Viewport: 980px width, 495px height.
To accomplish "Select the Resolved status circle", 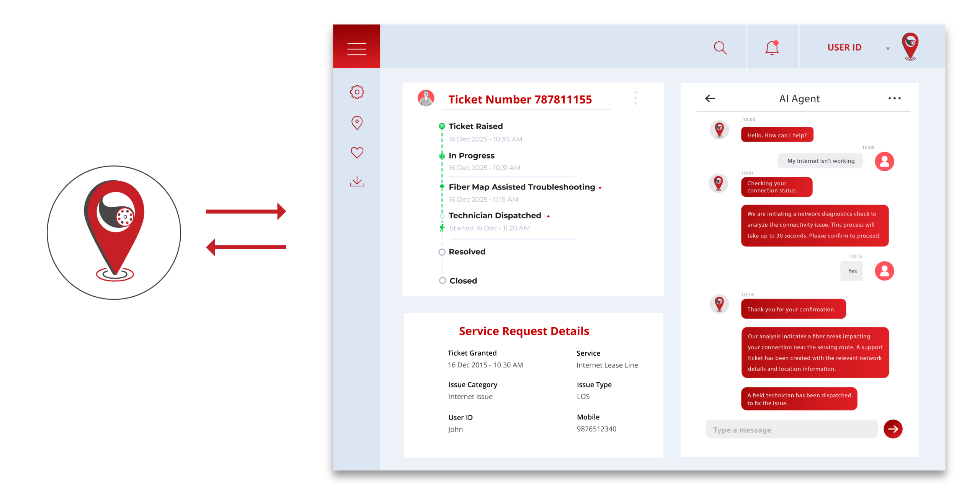I will pos(442,252).
